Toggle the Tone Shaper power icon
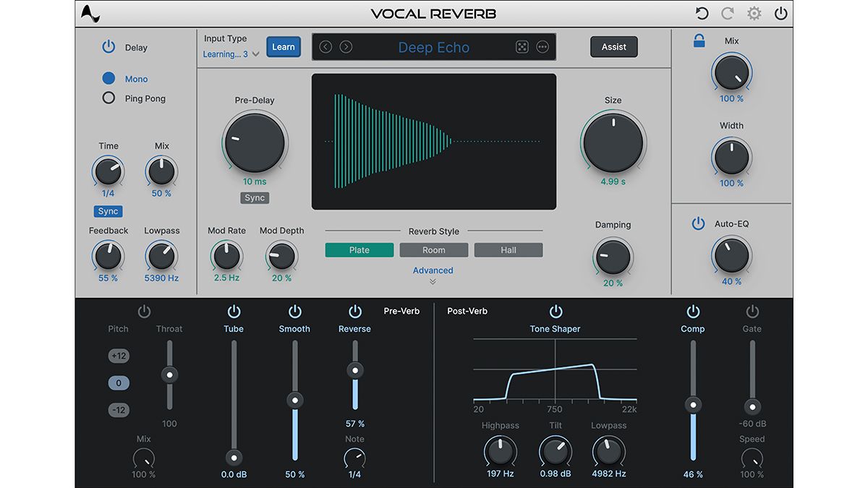 click(x=555, y=311)
